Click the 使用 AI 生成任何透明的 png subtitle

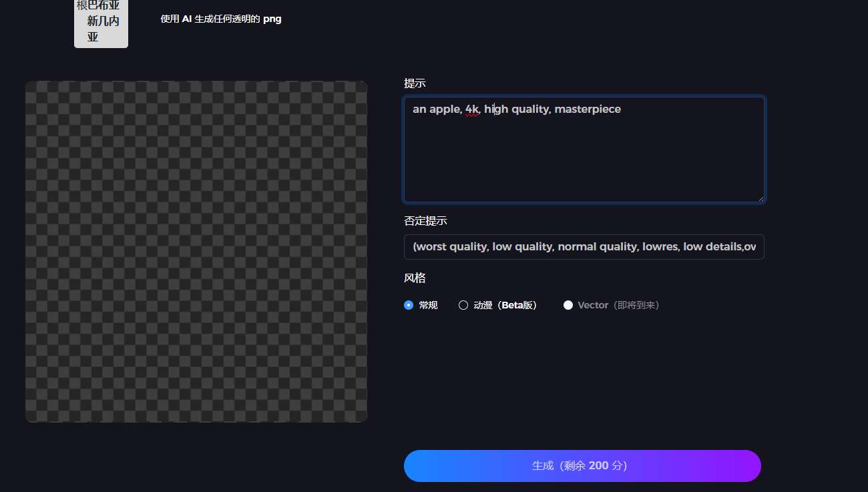point(221,19)
